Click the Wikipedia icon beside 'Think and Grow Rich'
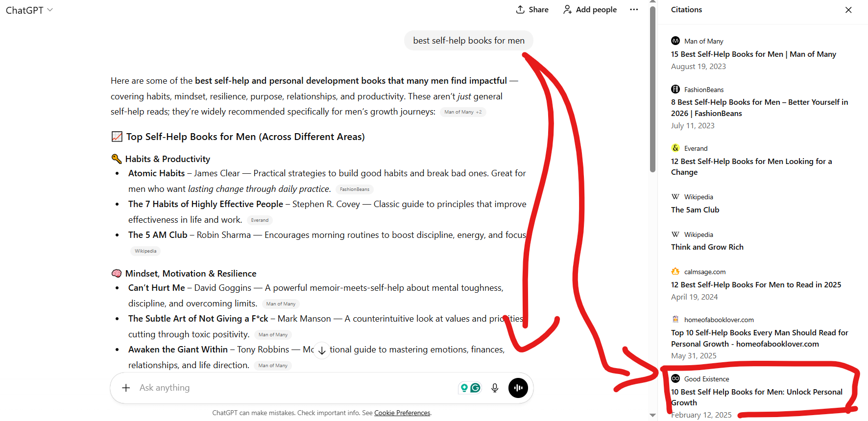Screen dimensions: 868x421 pos(675,234)
